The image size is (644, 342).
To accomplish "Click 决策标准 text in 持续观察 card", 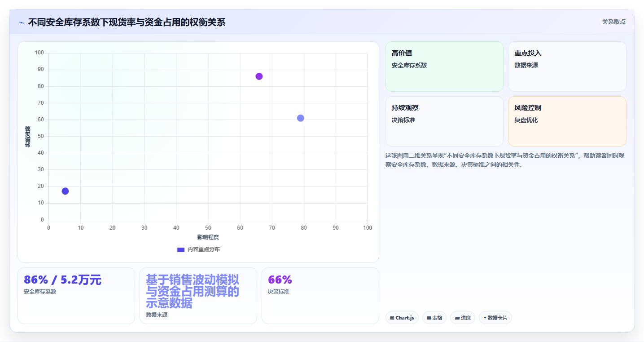I will (403, 120).
